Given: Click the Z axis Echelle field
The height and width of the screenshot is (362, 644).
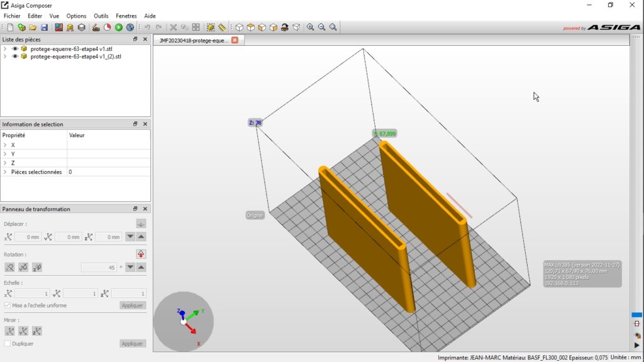Looking at the screenshot, I should (x=128, y=293).
